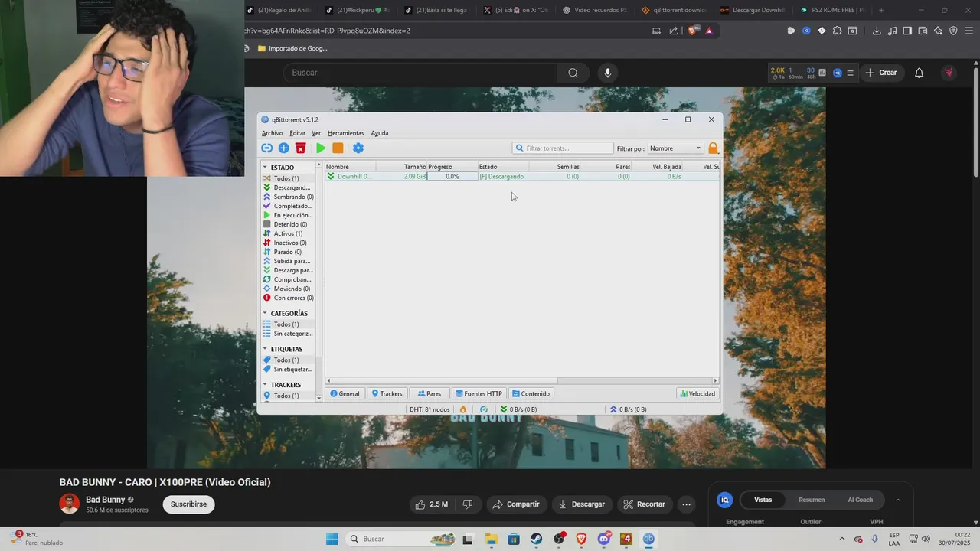Click the torrent 0.0% progress bar
This screenshot has width=980, height=551.
click(452, 177)
